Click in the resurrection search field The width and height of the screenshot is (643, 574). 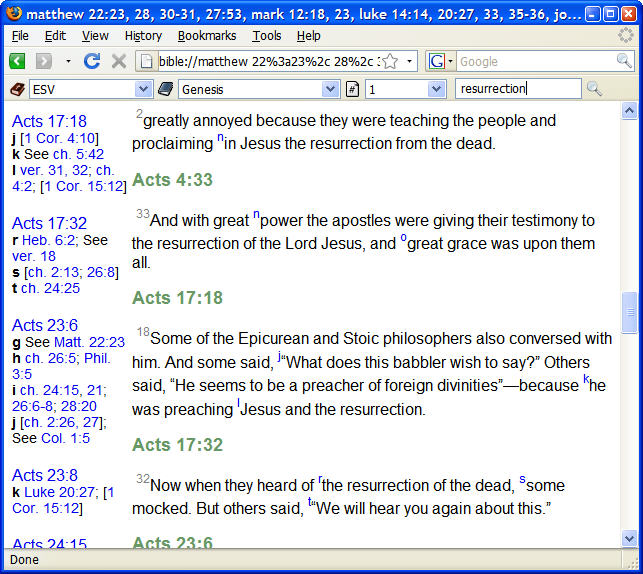(x=518, y=89)
